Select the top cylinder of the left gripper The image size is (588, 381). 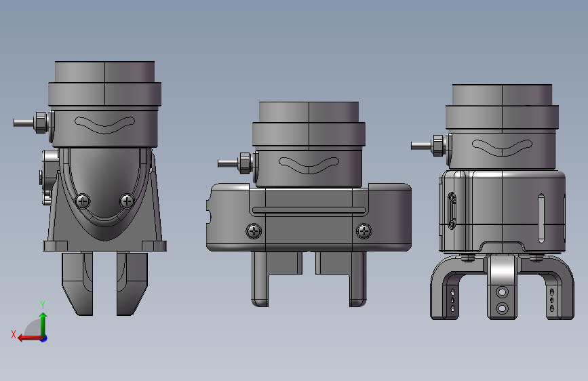pyautogui.click(x=104, y=72)
